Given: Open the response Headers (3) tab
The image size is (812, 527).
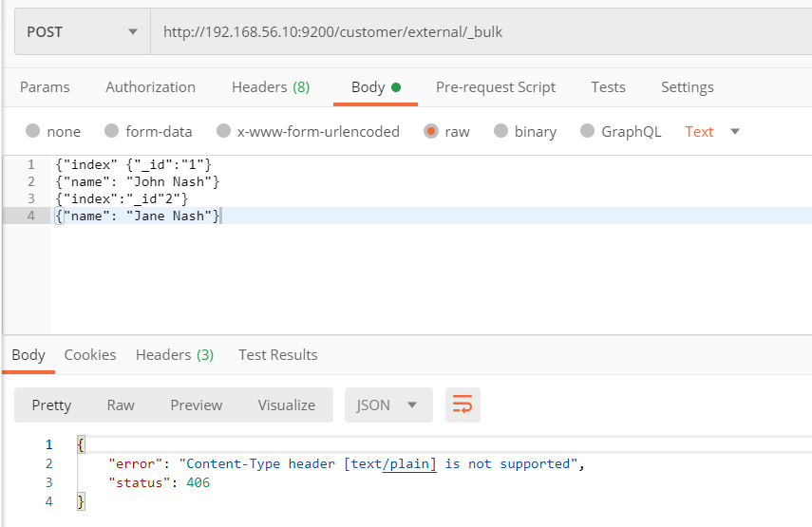Looking at the screenshot, I should tap(175, 354).
